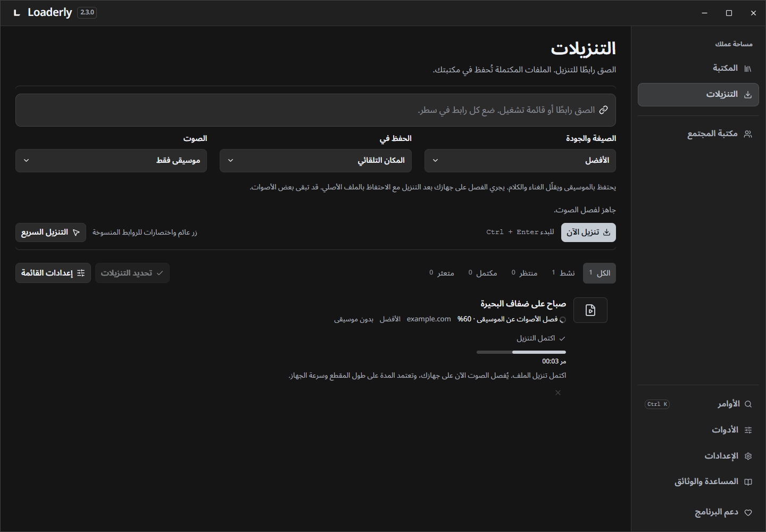Click the book icon beside المساعدة والوثائق
This screenshot has width=766, height=532.
(748, 482)
